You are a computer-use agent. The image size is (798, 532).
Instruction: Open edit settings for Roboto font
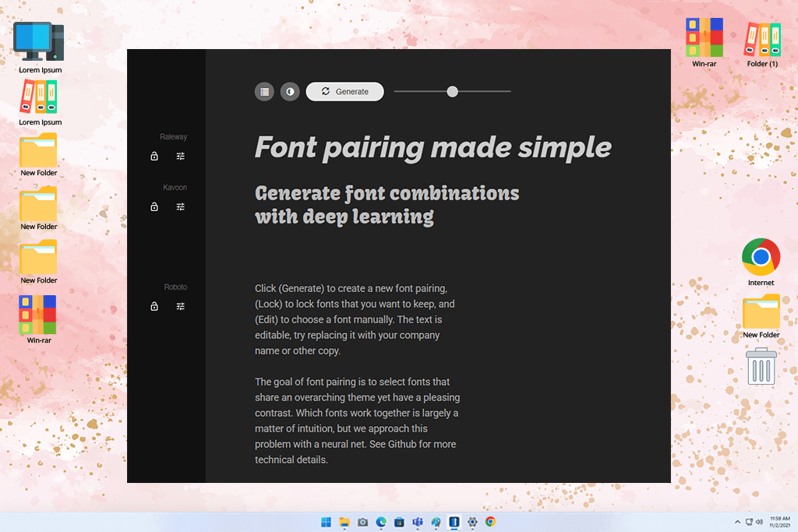pyautogui.click(x=181, y=306)
